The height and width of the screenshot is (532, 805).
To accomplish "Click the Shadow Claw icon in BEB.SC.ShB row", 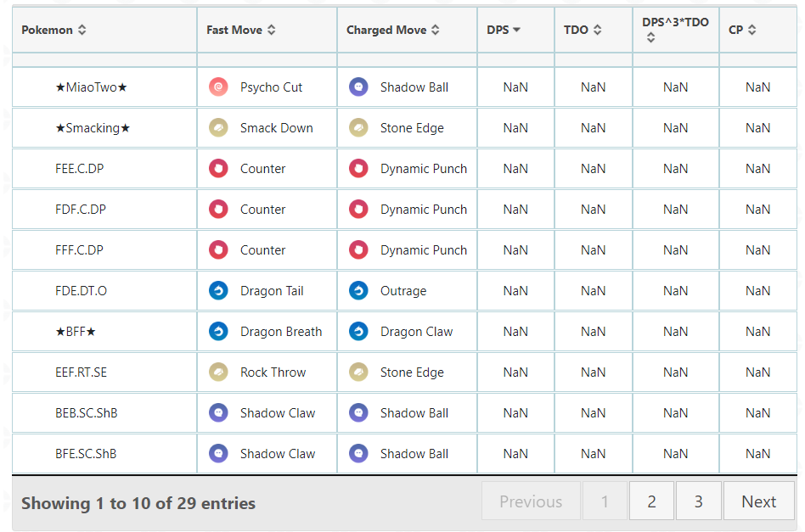I will (218, 412).
